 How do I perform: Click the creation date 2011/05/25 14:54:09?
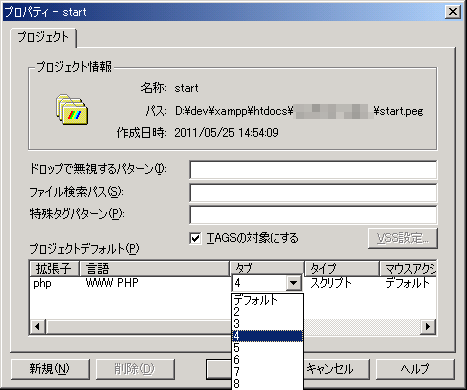tap(226, 133)
